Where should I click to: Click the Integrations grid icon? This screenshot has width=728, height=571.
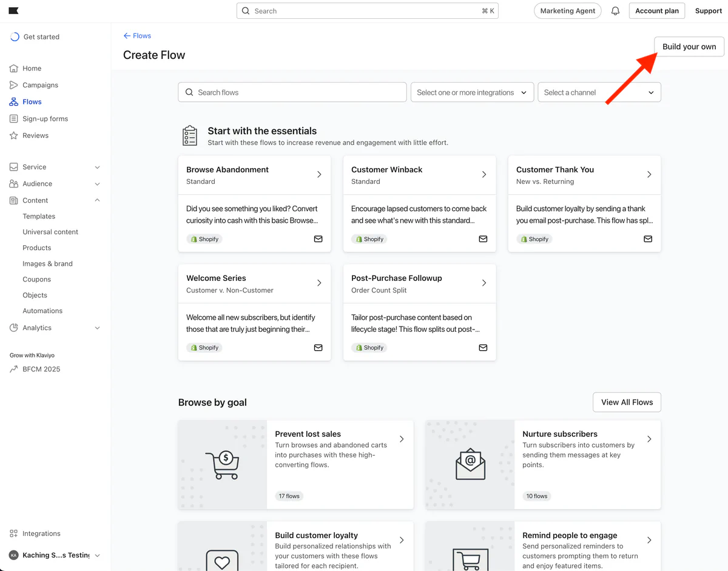(x=14, y=533)
